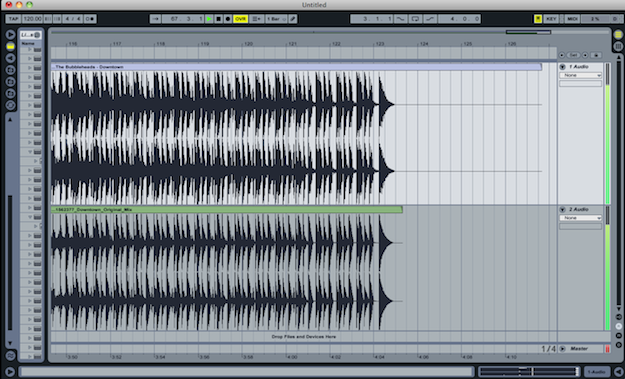Screen dimensions: 625x379
Task: Toggle the Loop switch
Action: (x=415, y=19)
